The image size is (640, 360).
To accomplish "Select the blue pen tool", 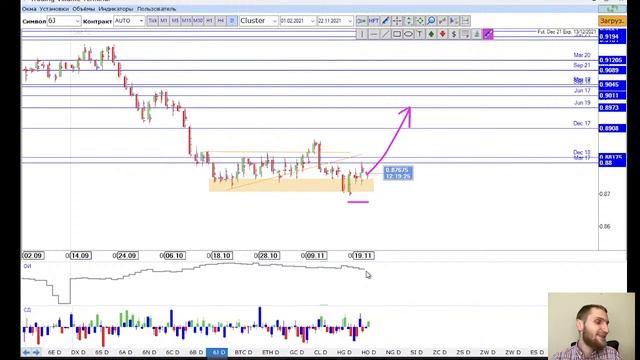I will pyautogui.click(x=385, y=20).
